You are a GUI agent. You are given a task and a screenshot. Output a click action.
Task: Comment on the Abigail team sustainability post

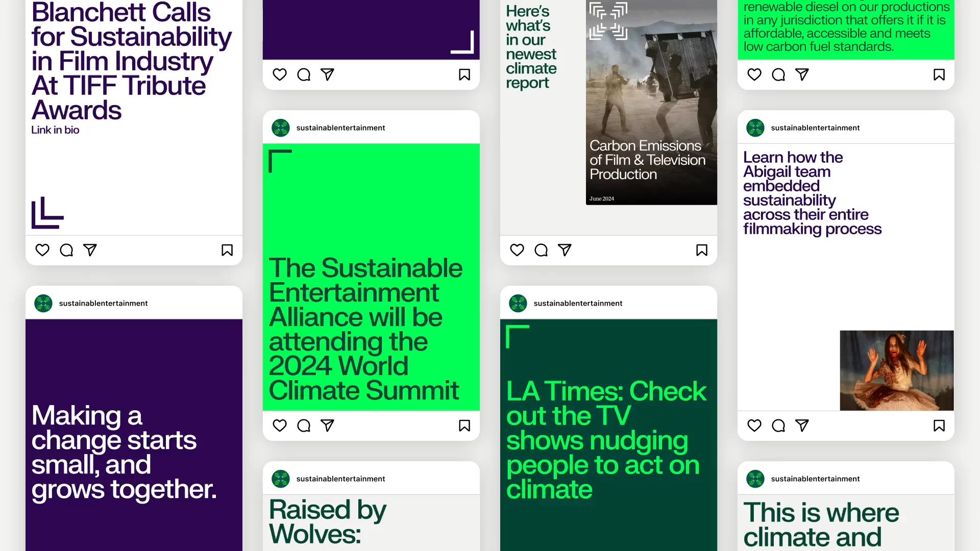[778, 425]
